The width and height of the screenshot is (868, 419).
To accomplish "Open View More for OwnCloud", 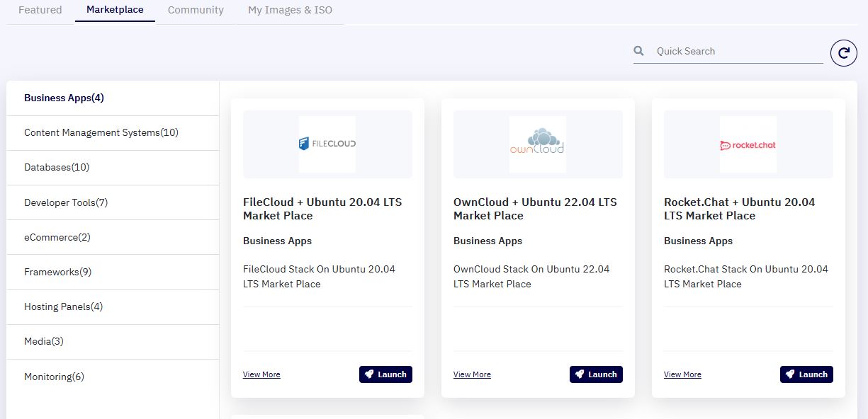I will [472, 374].
